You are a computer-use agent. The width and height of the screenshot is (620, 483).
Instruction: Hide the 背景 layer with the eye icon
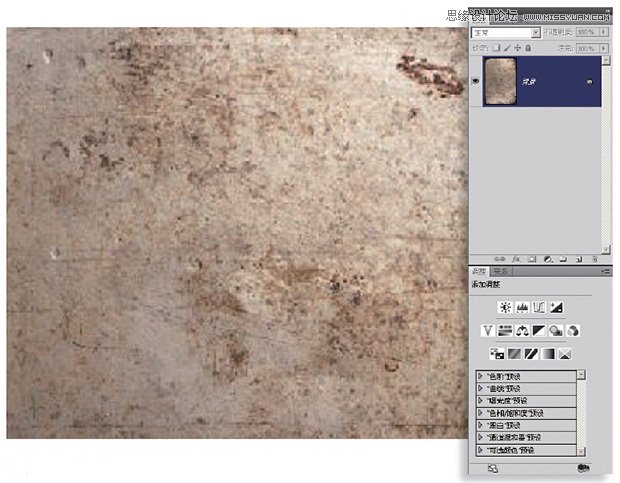click(x=476, y=81)
